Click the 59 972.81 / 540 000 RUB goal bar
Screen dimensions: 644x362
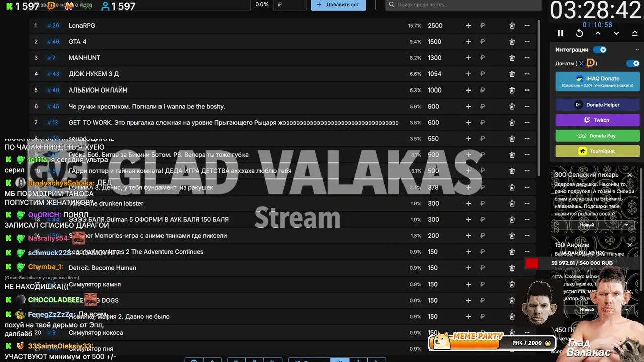[x=582, y=263]
